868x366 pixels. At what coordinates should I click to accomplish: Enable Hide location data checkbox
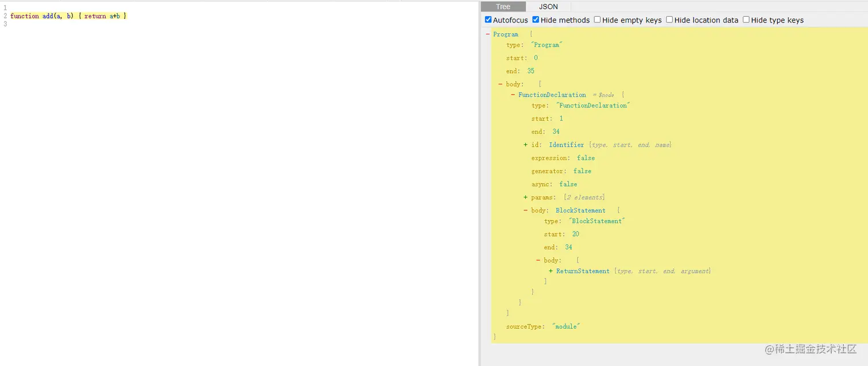[x=669, y=20]
